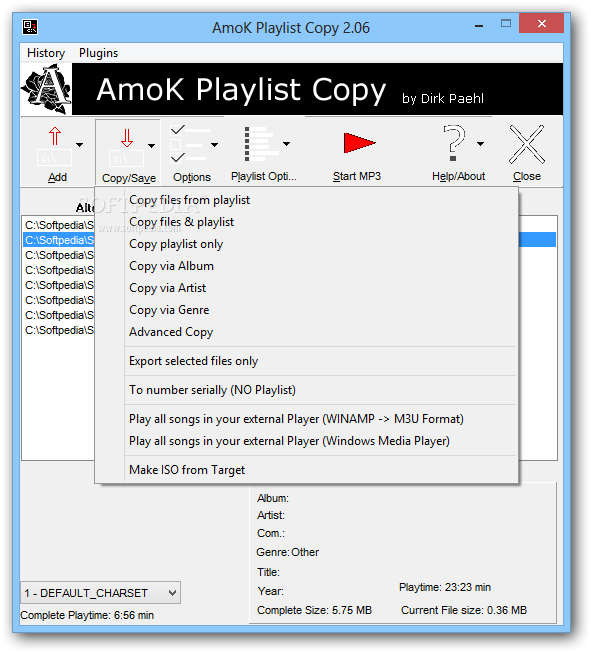Viewport: 591px width, 653px height.
Task: Select the highlighted C:\Softpedia list row
Action: point(59,240)
